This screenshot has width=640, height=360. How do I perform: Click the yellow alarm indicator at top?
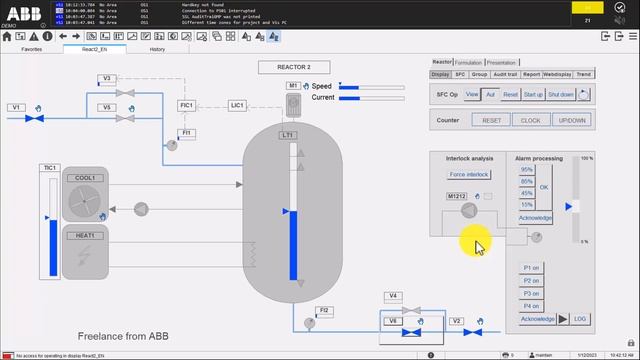587,8
